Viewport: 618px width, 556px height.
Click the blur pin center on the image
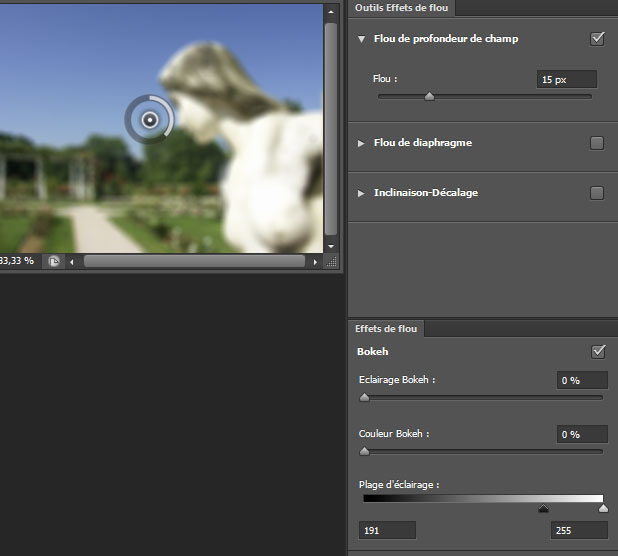pos(149,120)
